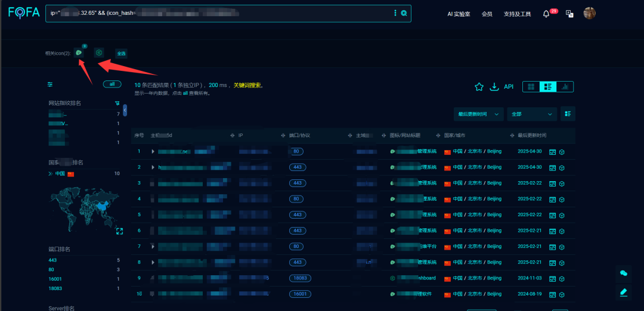Click the column resize handle before the IP header
644x311 pixels.
pos(233,135)
